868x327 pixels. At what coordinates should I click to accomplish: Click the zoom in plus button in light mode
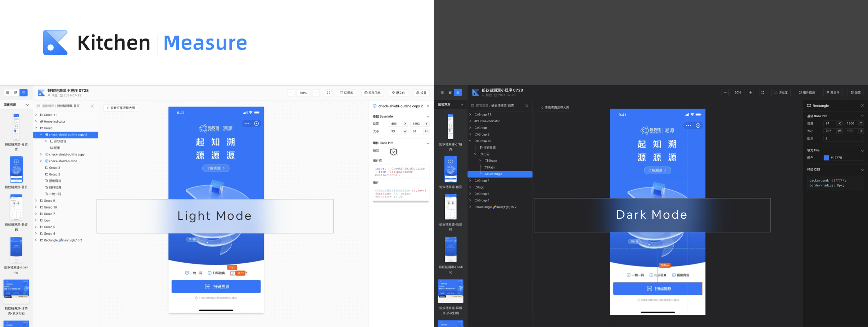316,93
